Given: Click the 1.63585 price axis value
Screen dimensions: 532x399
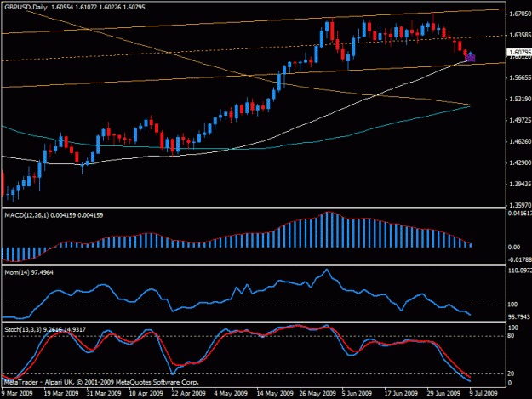Looking at the screenshot, I should pyautogui.click(x=520, y=35).
